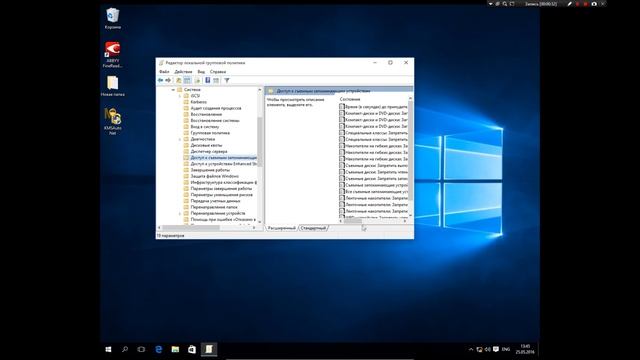This screenshot has width=640, height=360.
Task: Select the Групповая политика folder
Action: (x=210, y=133)
